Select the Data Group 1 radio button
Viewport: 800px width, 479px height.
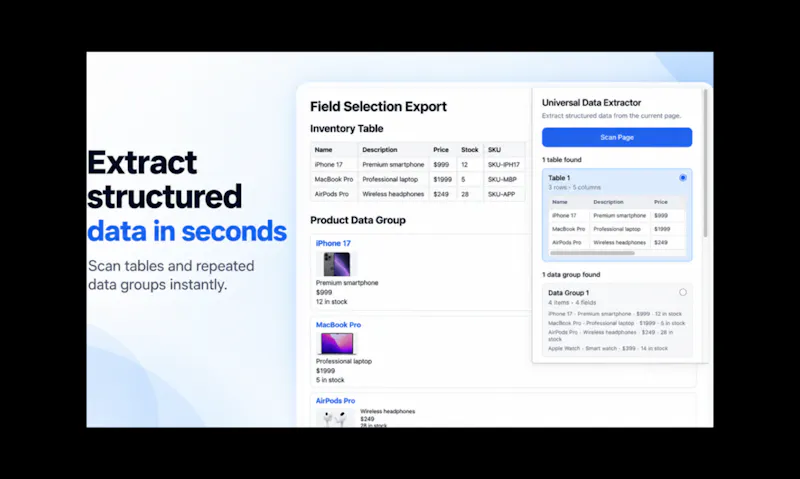(x=683, y=292)
